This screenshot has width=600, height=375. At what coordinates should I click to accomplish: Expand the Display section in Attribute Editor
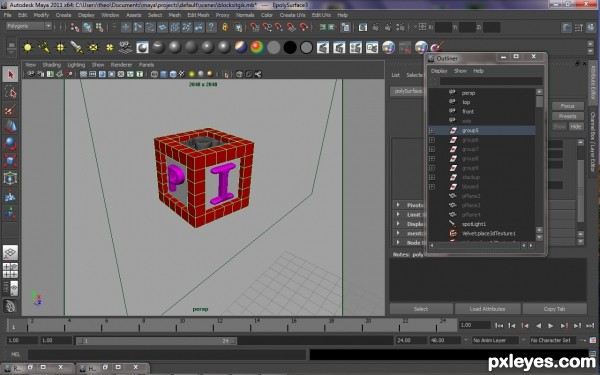coord(398,223)
